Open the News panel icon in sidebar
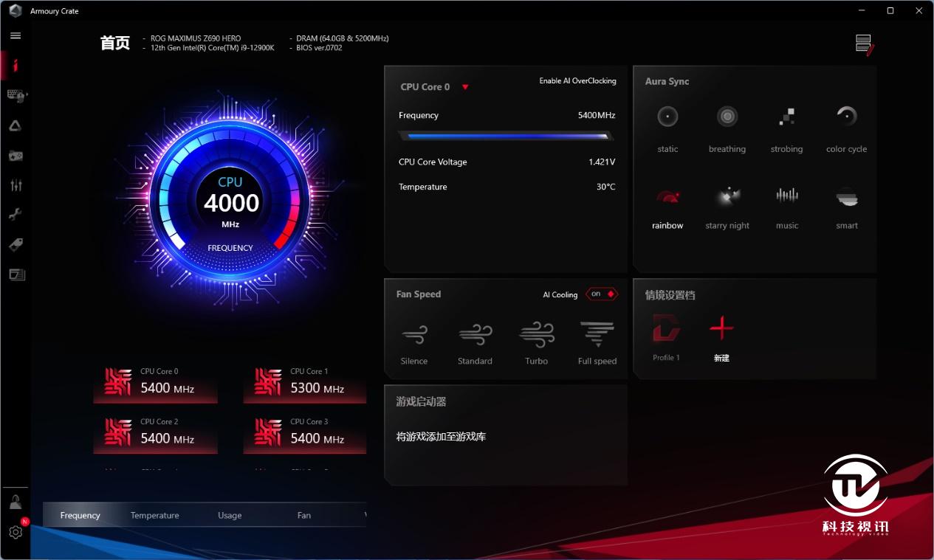The width and height of the screenshot is (934, 560). (x=16, y=274)
